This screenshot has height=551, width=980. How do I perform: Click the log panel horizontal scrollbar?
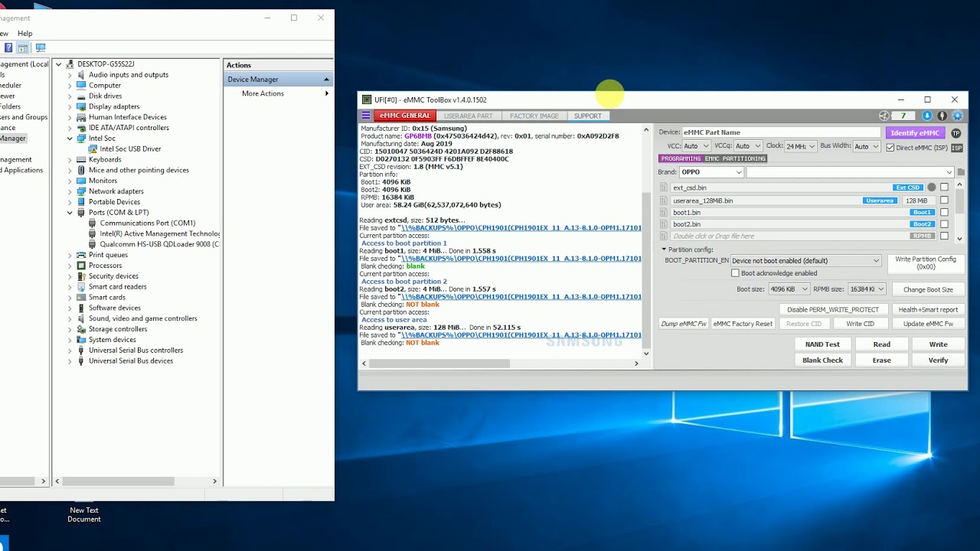(500, 364)
